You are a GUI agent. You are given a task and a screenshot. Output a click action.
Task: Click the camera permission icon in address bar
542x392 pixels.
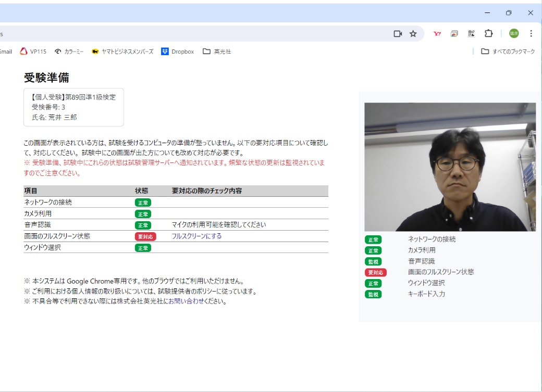pyautogui.click(x=398, y=34)
